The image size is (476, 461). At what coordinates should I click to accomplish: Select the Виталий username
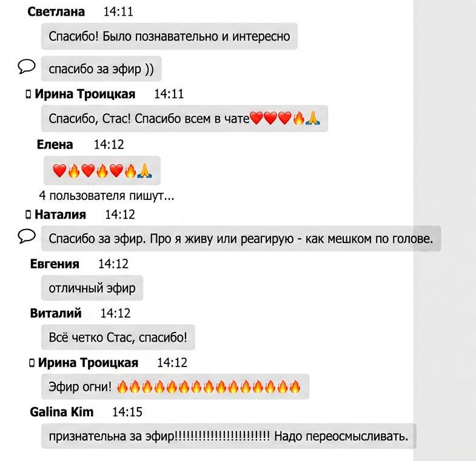pyautogui.click(x=56, y=313)
